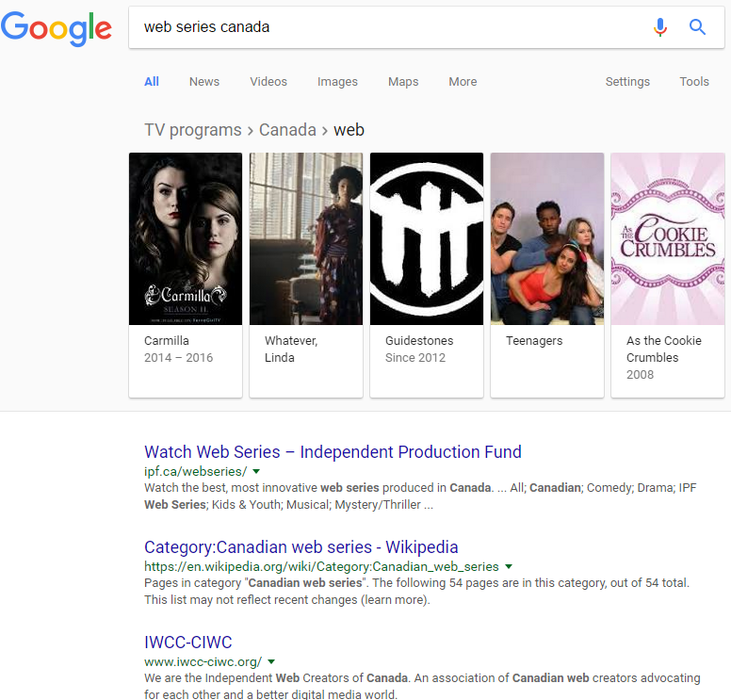Expand dropdown arrow next to www.iwcc-ciwc.org/
731x700 pixels.
tap(271, 661)
